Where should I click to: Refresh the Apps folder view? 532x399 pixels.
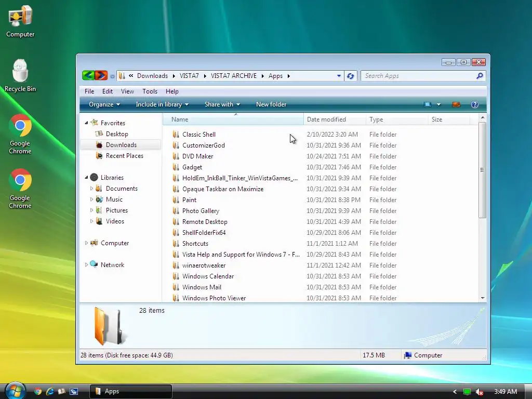point(351,76)
